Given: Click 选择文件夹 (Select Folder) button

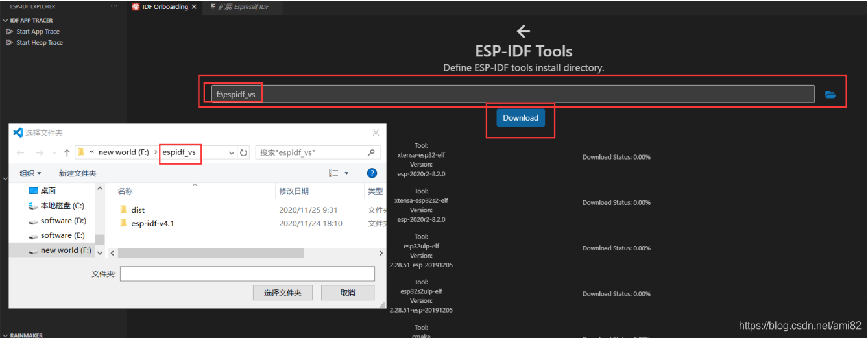Looking at the screenshot, I should (x=282, y=293).
